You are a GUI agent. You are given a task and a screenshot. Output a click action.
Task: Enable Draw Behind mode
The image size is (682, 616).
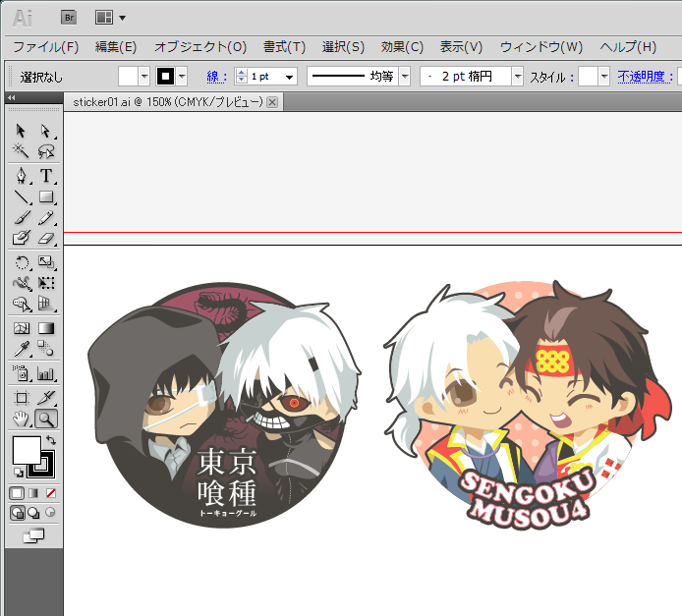[x=34, y=513]
